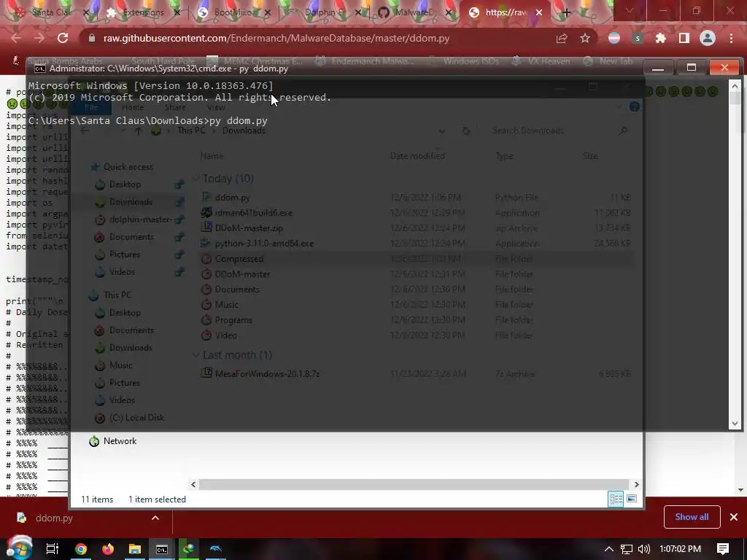Bookmark this page with the star icon
Screen dimensions: 747x560
(x=585, y=38)
